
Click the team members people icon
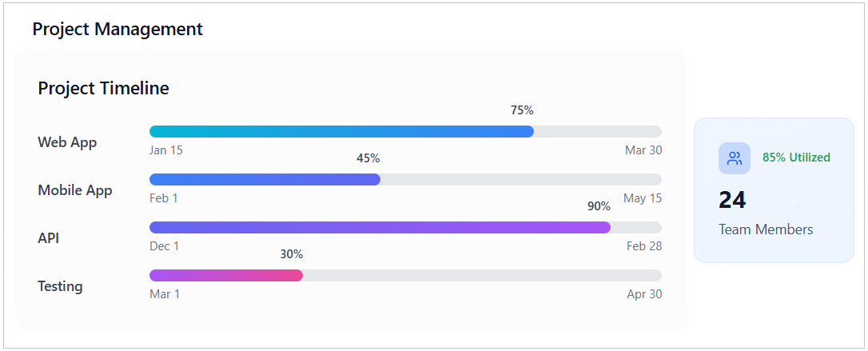tap(734, 158)
